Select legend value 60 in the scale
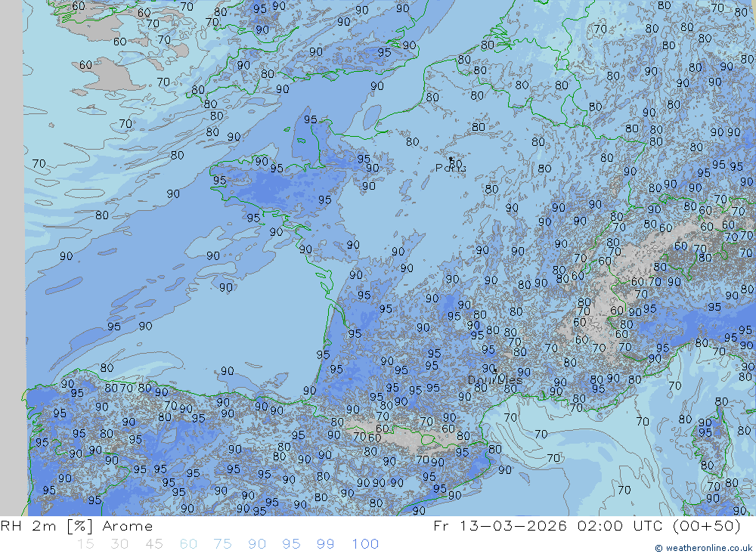This screenshot has height=554, width=756. pos(188,544)
